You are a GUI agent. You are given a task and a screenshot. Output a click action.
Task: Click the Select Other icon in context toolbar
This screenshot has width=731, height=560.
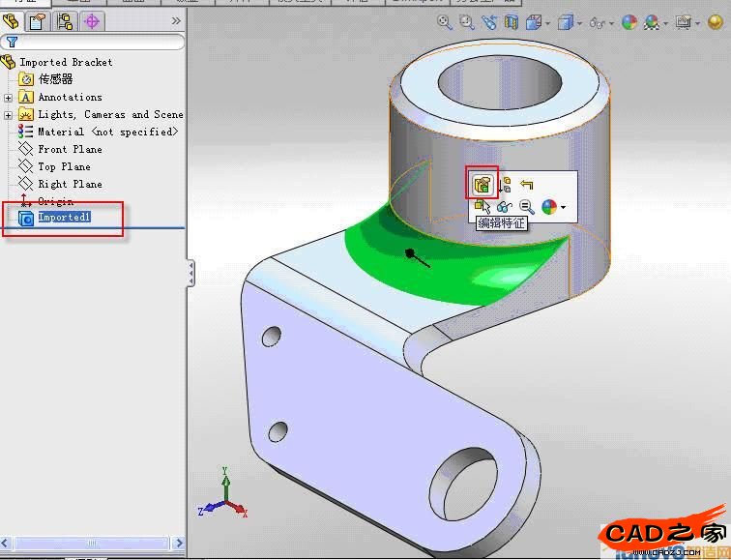tap(482, 206)
